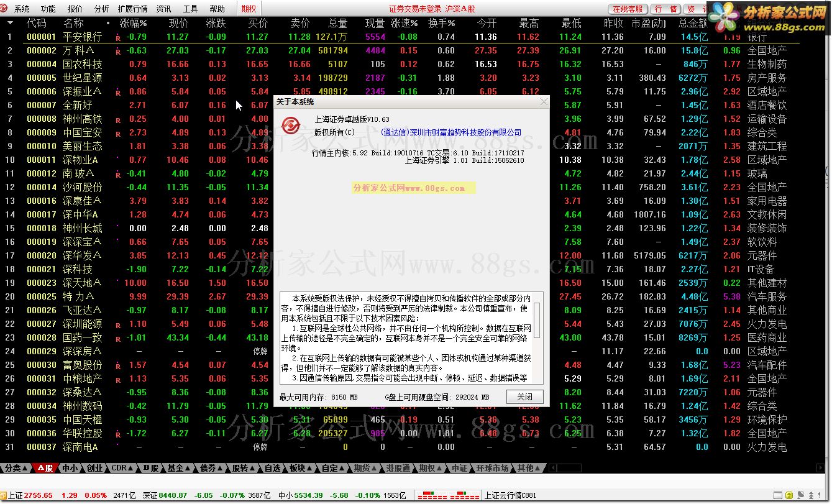Open the 分析 menu
This screenshot has width=832, height=504.
tap(101, 9)
